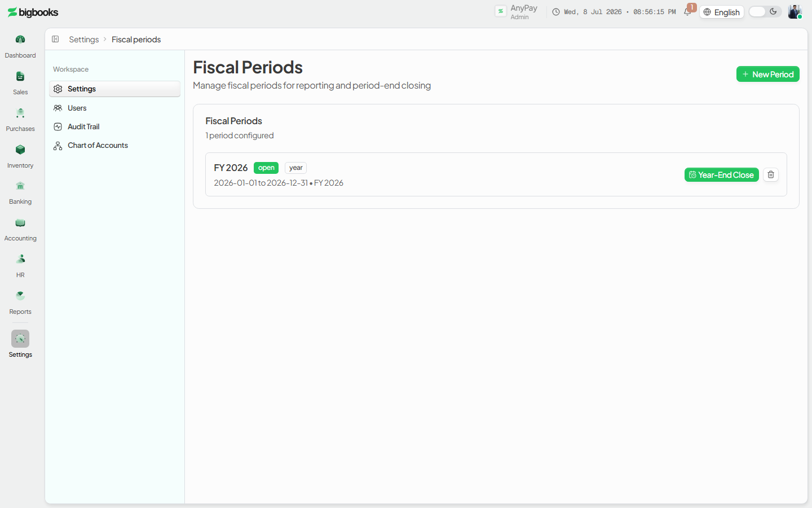Open Workspace Settings menu item
Image resolution: width=812 pixels, height=508 pixels.
114,89
